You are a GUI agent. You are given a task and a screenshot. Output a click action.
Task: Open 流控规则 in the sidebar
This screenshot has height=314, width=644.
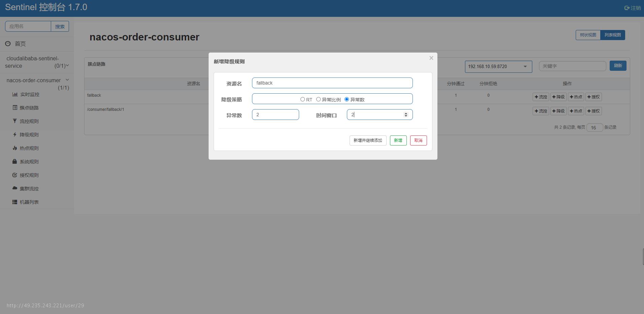[x=29, y=121]
